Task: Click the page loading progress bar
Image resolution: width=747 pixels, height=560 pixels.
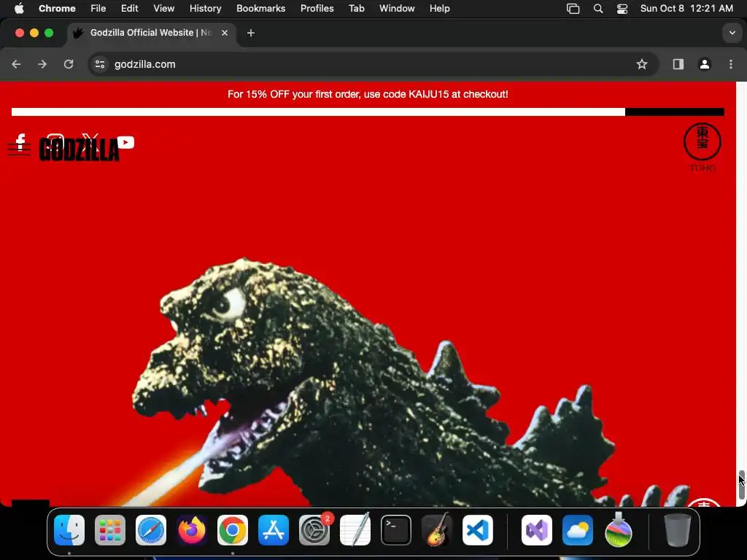Action: (368, 112)
